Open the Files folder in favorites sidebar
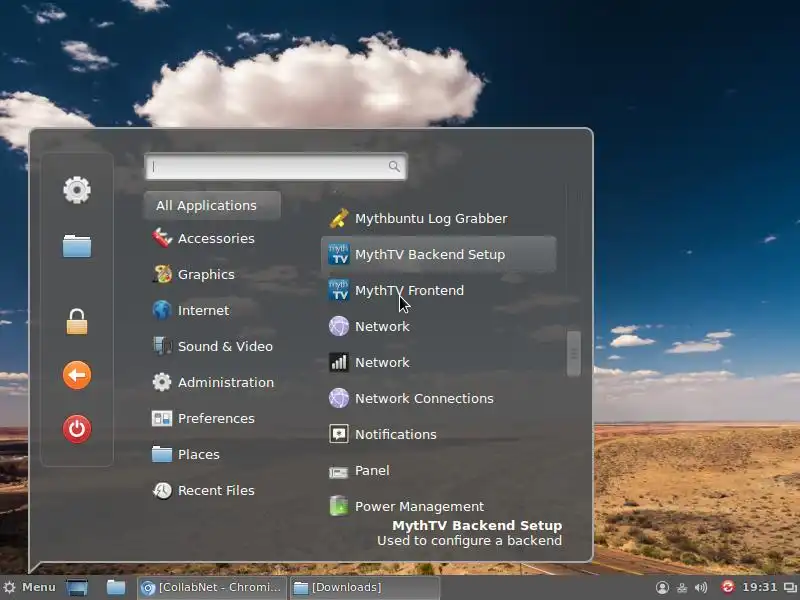The image size is (800, 600). pos(77,246)
